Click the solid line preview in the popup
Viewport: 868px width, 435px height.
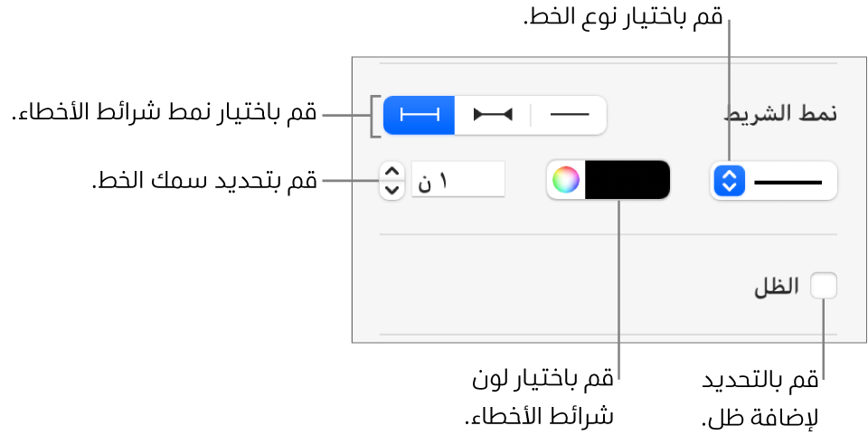tap(788, 181)
